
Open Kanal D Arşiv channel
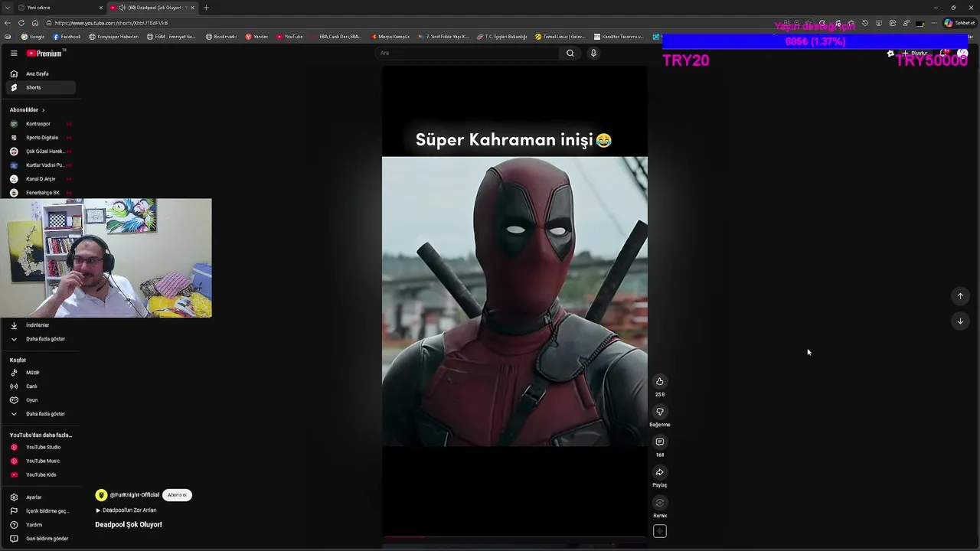pyautogui.click(x=40, y=179)
